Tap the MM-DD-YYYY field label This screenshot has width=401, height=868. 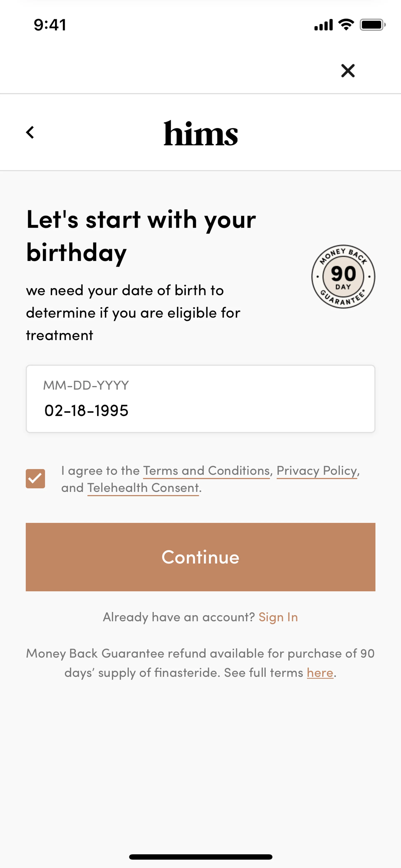click(x=86, y=385)
